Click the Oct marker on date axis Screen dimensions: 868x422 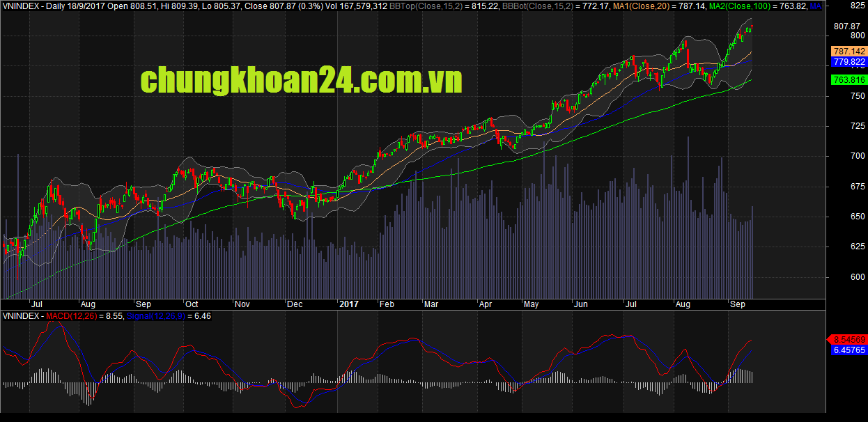point(192,304)
